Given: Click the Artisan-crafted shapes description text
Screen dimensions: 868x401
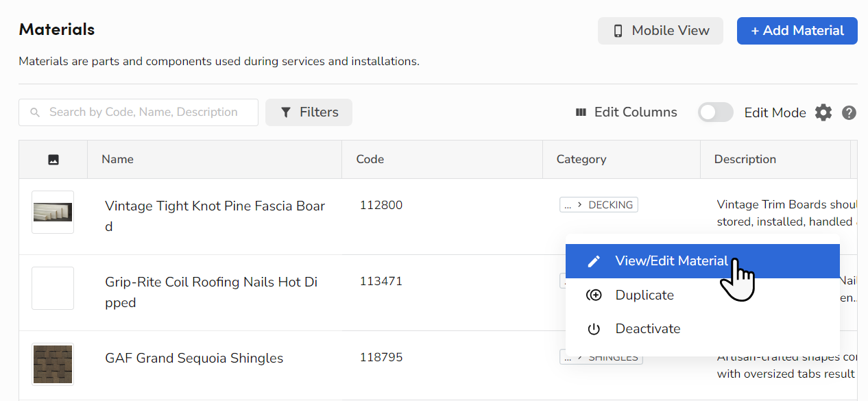Looking at the screenshot, I should pos(787,367).
